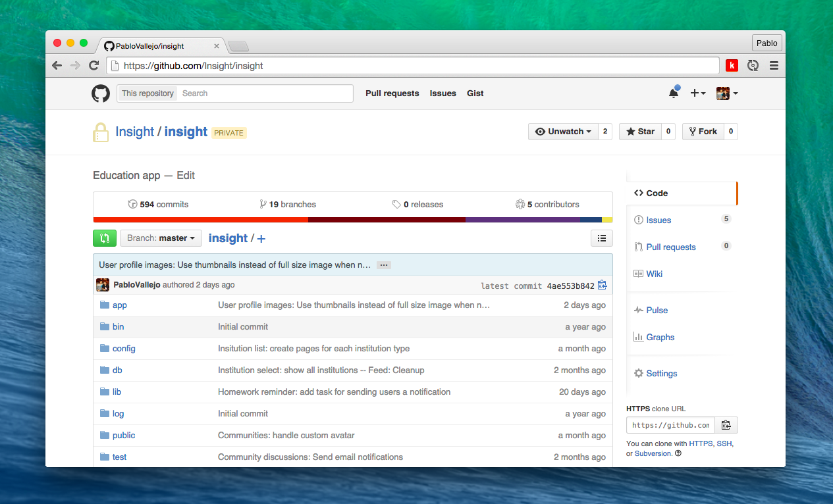Viewport: 833px width, 504px height.
Task: Click Issues in top navigation
Action: coord(443,93)
